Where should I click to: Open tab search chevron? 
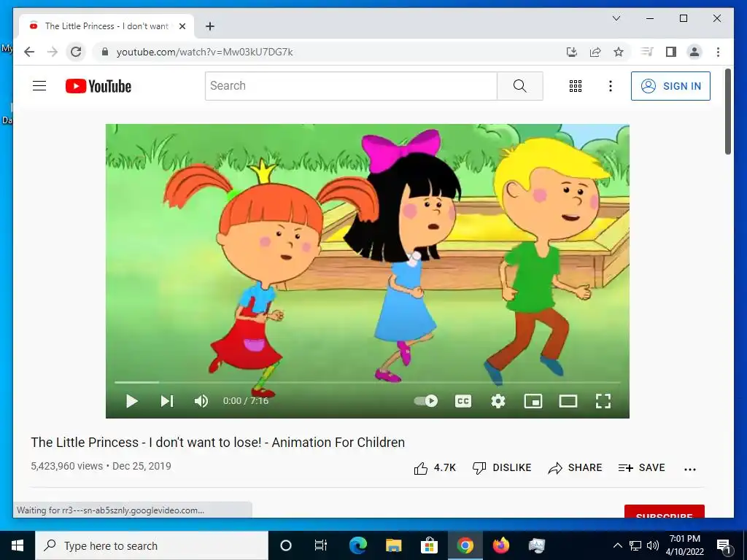616,18
